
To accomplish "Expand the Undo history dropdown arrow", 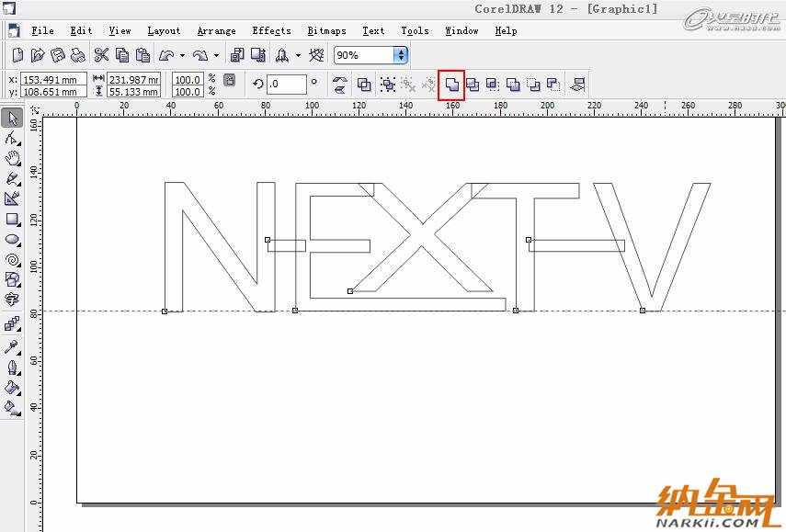I will 182,55.
